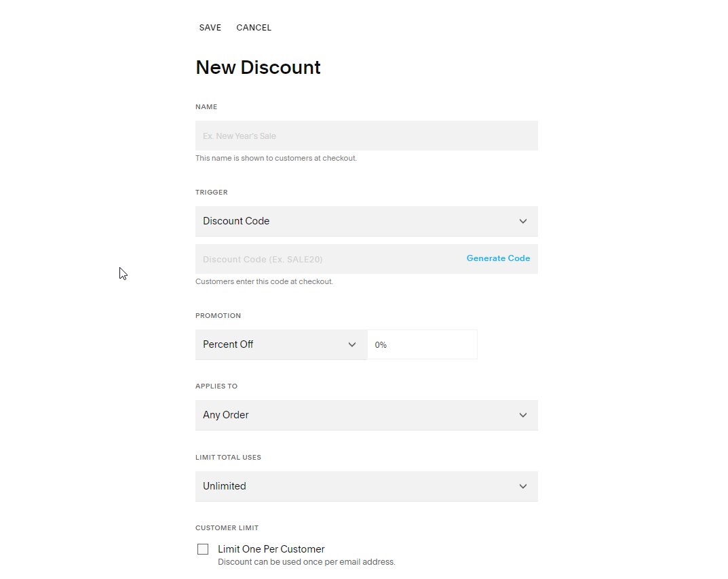Click the New Discount heading
Screen dimensions: 728x579
(258, 68)
